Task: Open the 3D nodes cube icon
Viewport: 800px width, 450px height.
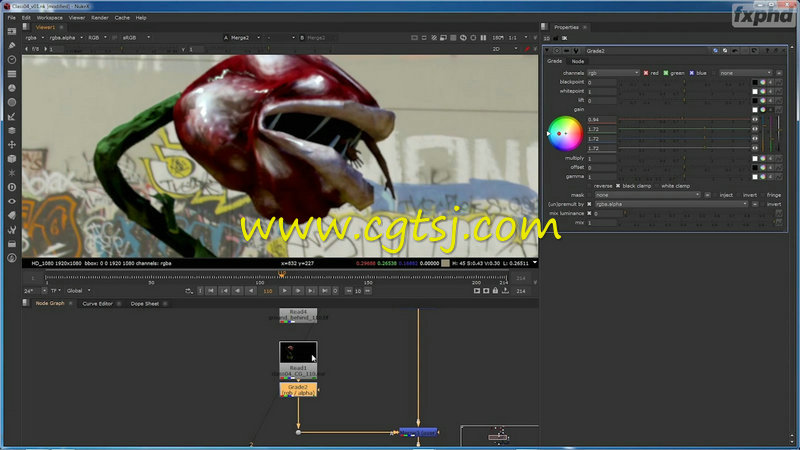Action: 12,159
